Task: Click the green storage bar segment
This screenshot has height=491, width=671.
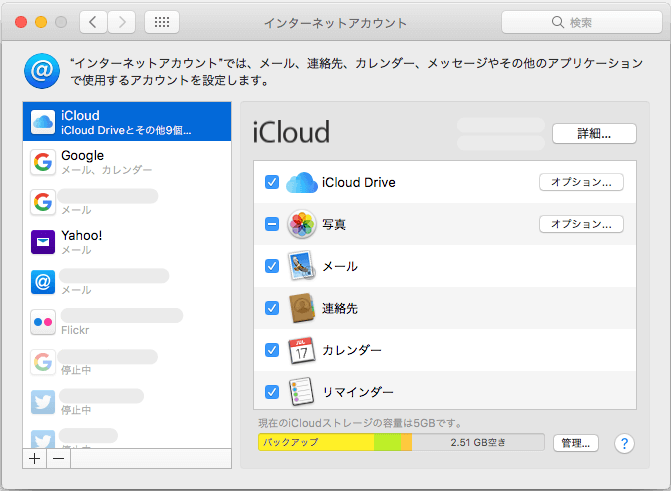Action: point(388,442)
